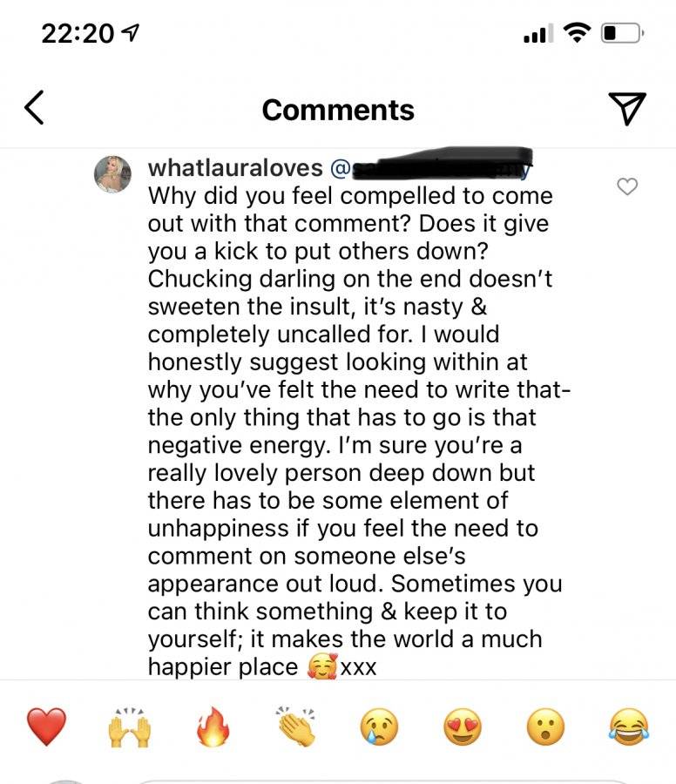Insert the heart eyes emoji
The image size is (676, 784).
(x=463, y=727)
